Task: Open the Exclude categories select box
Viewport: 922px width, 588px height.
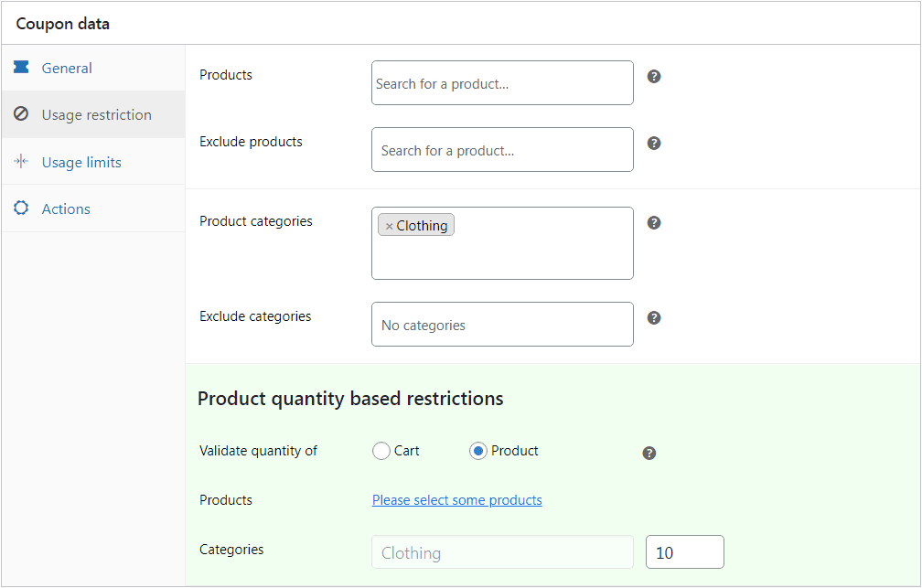Action: pyautogui.click(x=502, y=324)
